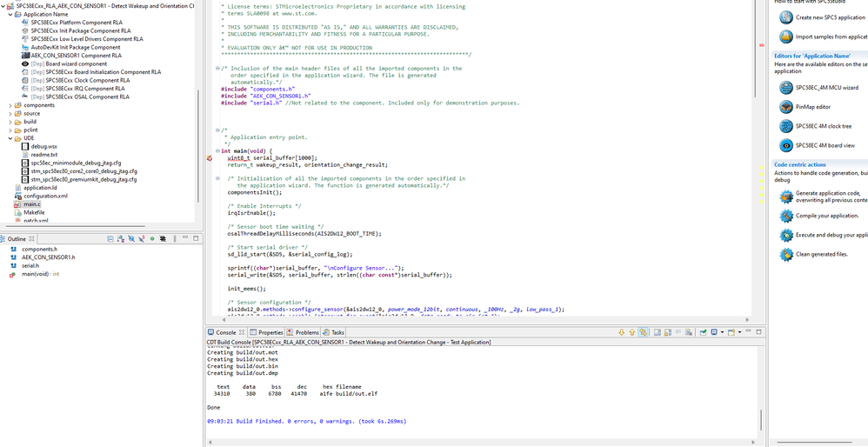Open SPC58EC 4M clock tree

[824, 126]
